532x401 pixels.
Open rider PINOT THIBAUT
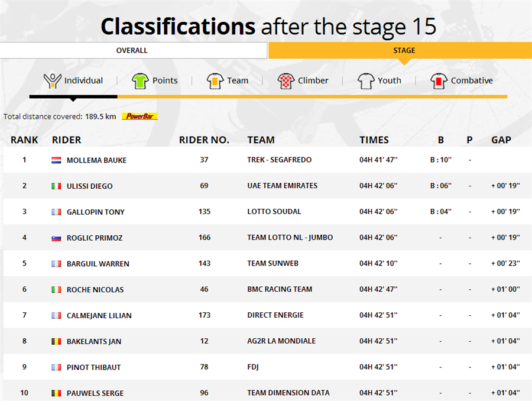(x=93, y=367)
